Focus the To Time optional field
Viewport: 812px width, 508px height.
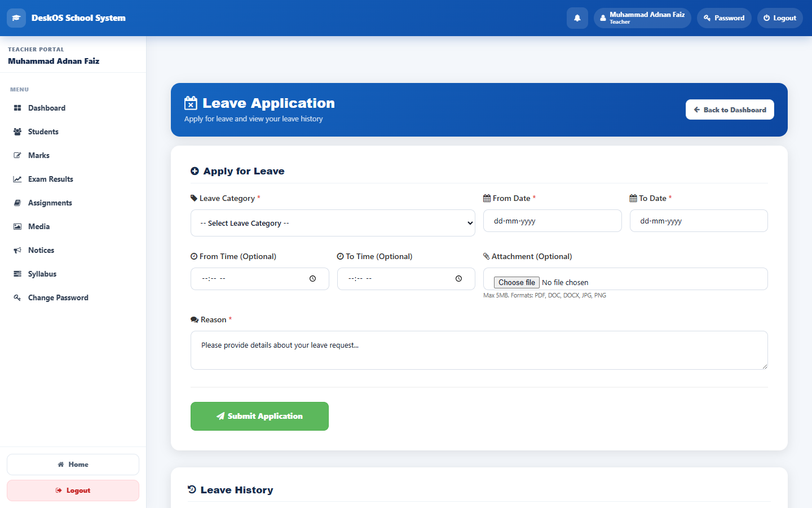coord(406,279)
